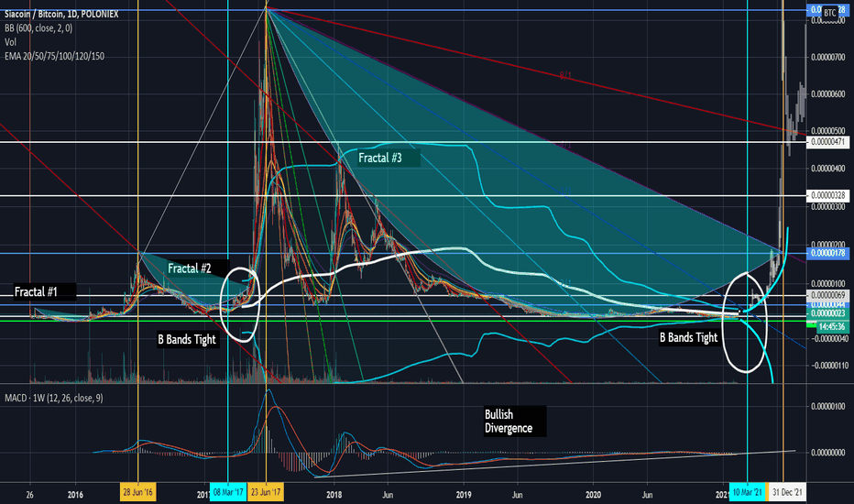Select the right B Bands Tight annotation
This screenshot has height=504, width=854.
(689, 338)
